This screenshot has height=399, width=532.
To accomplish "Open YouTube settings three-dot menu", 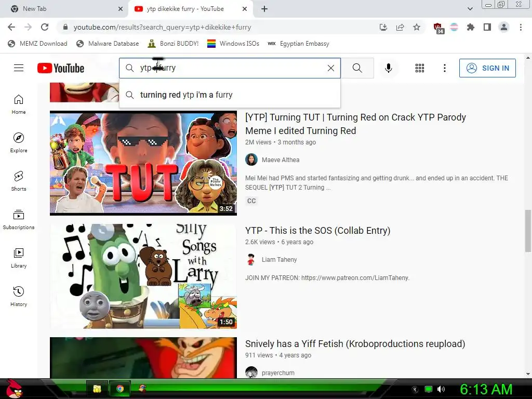I will point(445,68).
